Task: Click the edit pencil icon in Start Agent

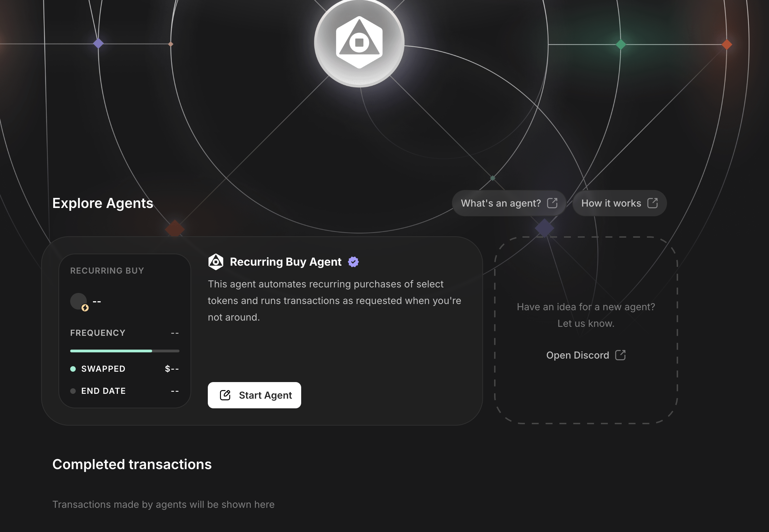Action: coord(225,395)
